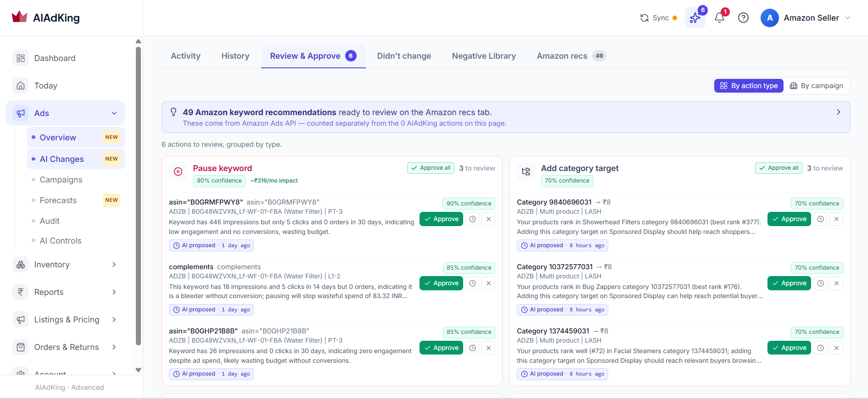Click the Listings & Pricing megaphone icon

point(21,320)
